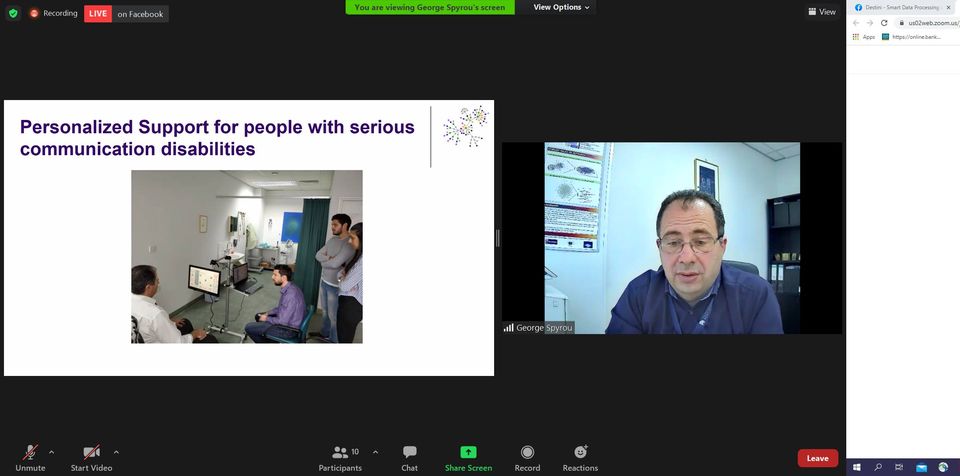960x476 pixels.
Task: Click the Share Screen icon
Action: 468,452
